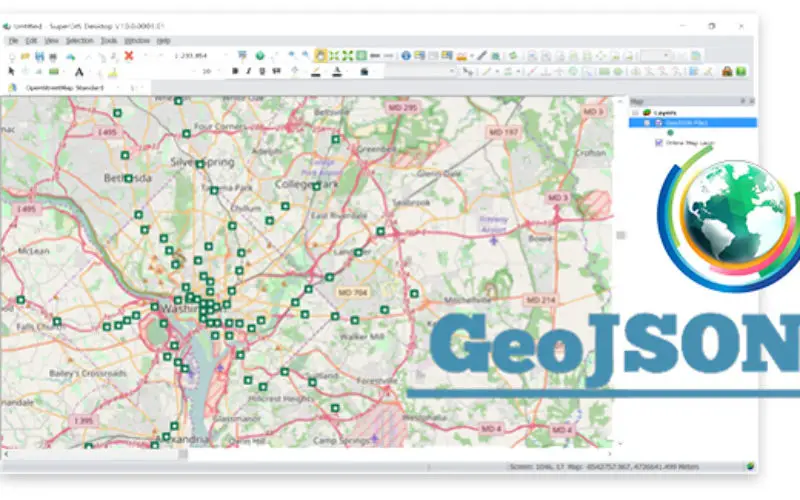Click the green globe toolbar icon

[x=260, y=56]
